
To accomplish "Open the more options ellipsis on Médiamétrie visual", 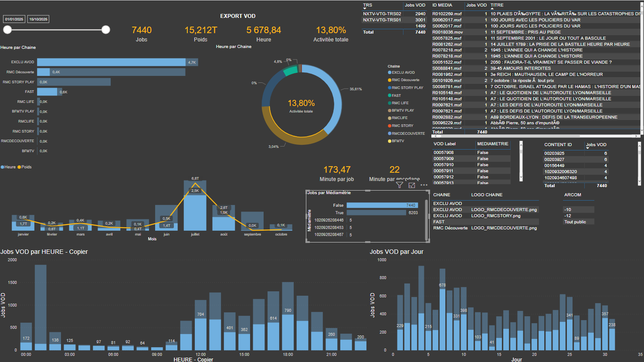I will pyautogui.click(x=424, y=185).
